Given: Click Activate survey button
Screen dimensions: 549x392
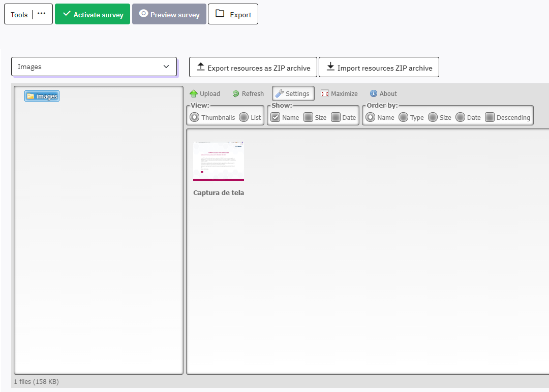Looking at the screenshot, I should coord(93,14).
